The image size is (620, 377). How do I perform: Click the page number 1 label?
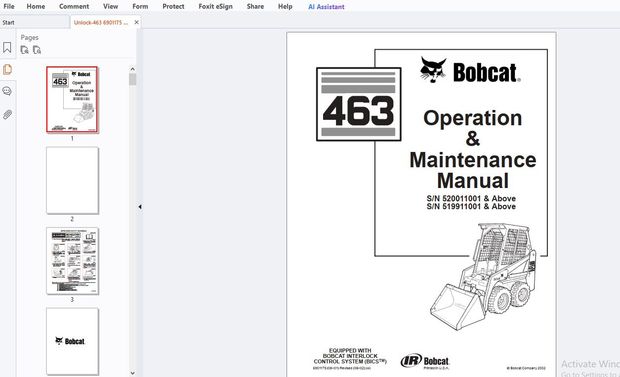pos(72,138)
